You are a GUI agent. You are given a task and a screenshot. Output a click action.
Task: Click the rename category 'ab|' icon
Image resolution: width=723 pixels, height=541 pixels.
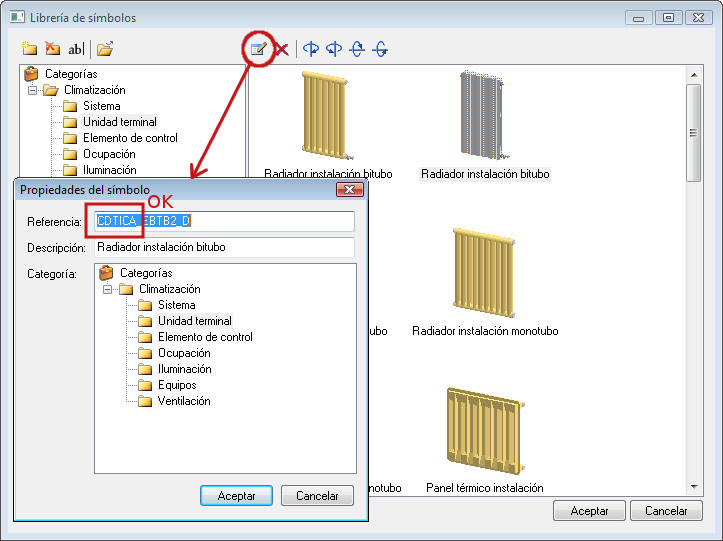pyautogui.click(x=76, y=48)
